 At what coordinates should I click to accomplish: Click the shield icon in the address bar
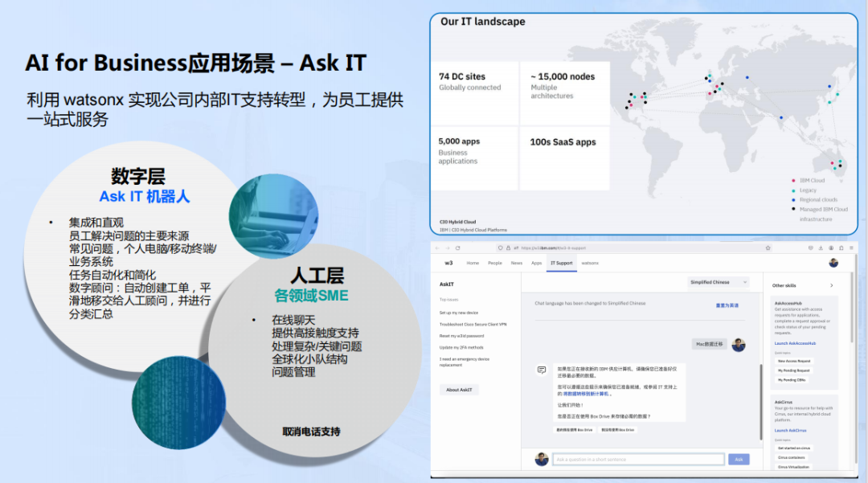(501, 248)
